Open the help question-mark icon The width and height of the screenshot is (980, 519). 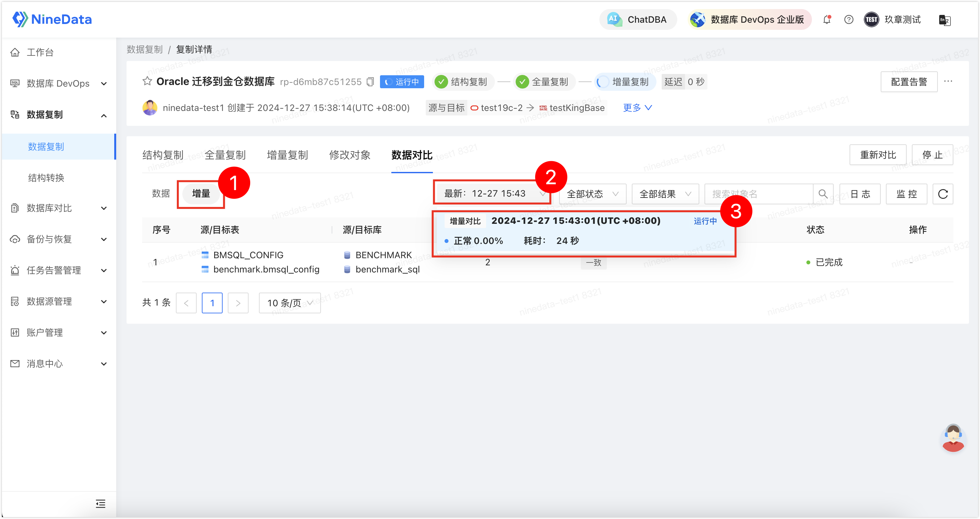(x=848, y=19)
